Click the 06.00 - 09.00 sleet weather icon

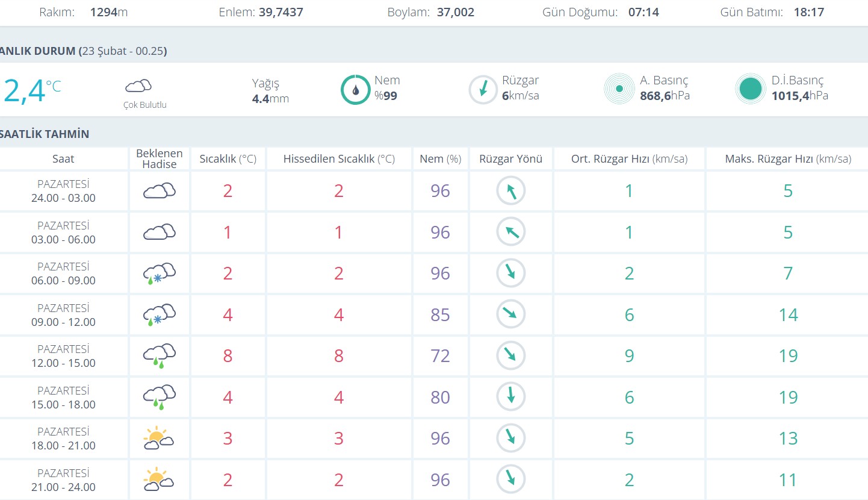click(x=159, y=273)
